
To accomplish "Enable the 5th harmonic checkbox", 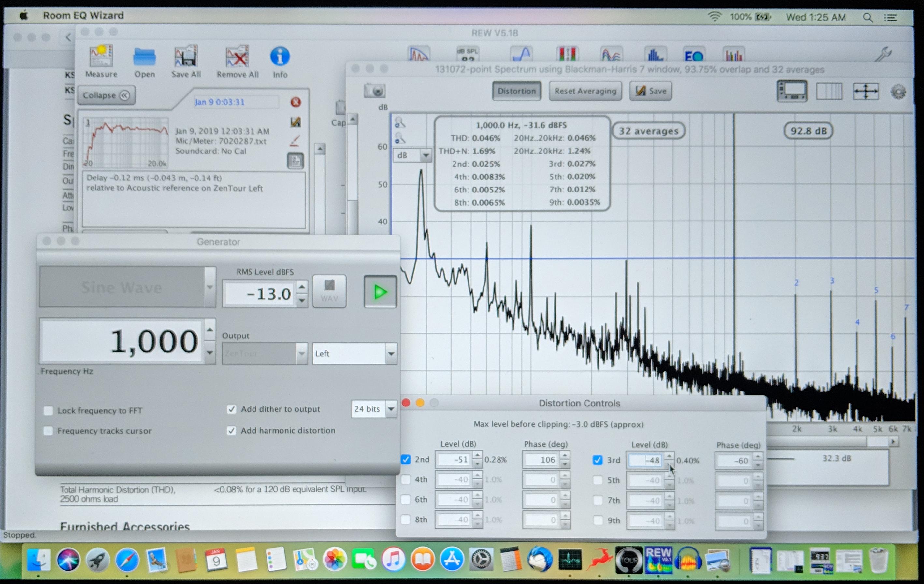I will [598, 480].
